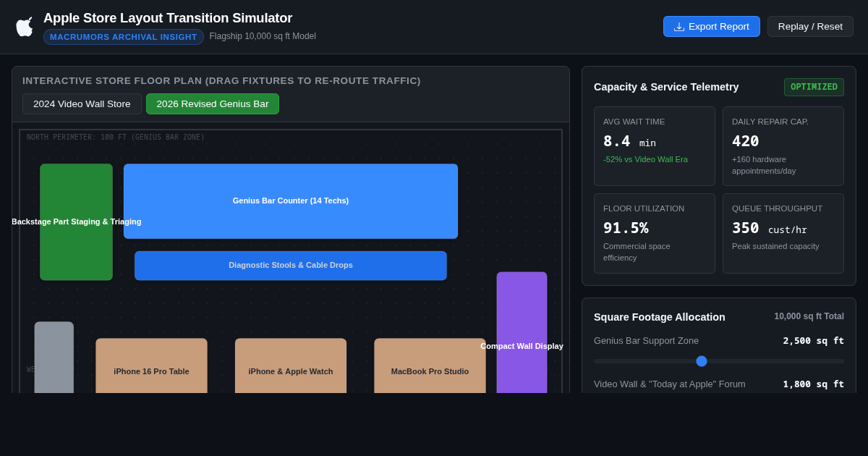Screen dimensions: 868x456
Task: Click the 91.5% floor utilization value
Action: (x=626, y=228)
